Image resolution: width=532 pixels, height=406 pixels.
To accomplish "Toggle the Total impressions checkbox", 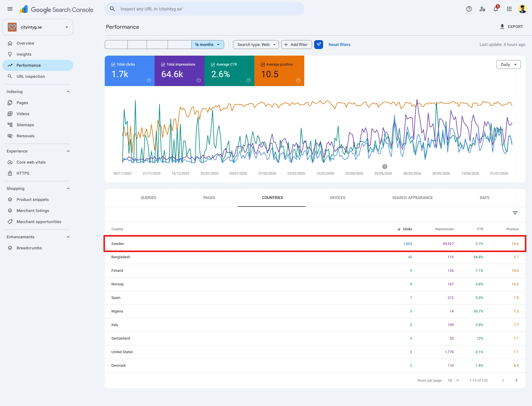I will pyautogui.click(x=163, y=64).
